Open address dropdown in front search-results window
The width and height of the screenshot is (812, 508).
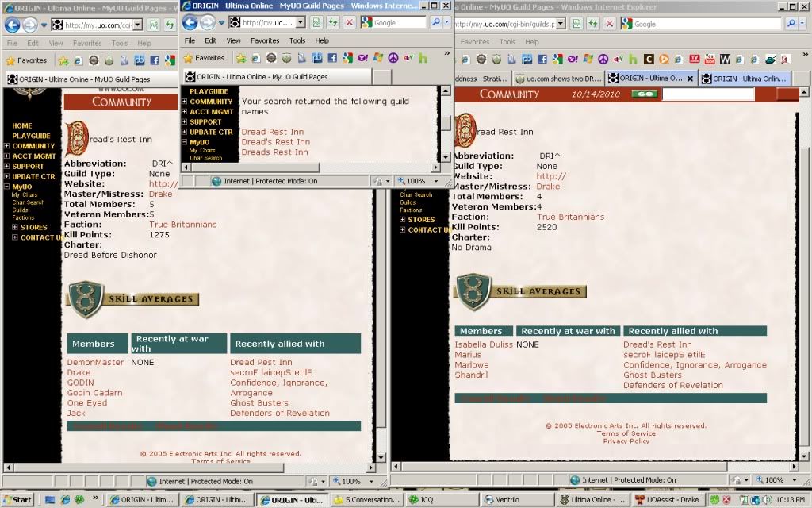click(x=301, y=23)
